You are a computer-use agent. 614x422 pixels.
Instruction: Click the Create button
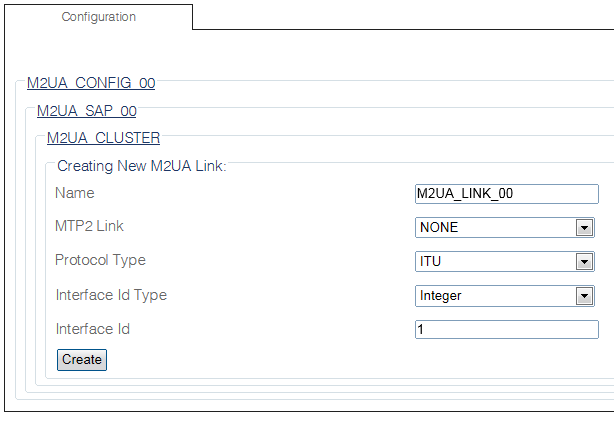pos(82,360)
